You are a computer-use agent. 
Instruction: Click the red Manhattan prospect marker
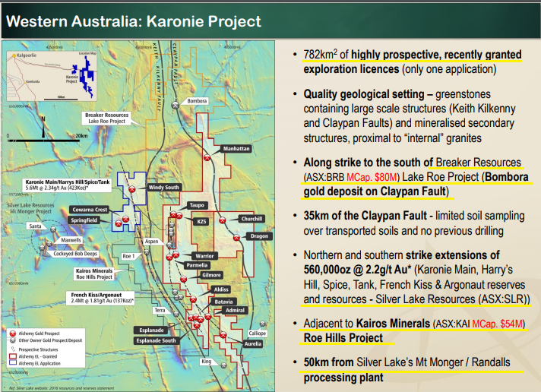(x=207, y=158)
